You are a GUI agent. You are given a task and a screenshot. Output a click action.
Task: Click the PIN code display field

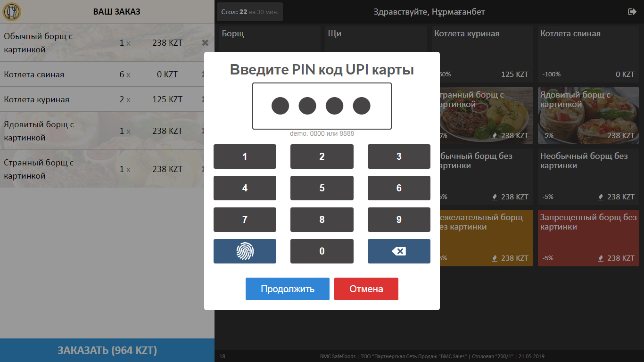[322, 106]
